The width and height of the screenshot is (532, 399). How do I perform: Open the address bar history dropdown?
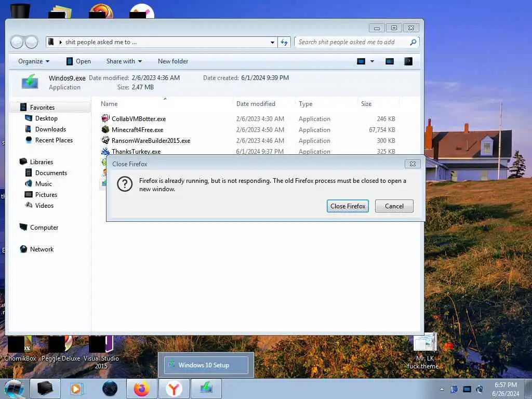click(272, 43)
